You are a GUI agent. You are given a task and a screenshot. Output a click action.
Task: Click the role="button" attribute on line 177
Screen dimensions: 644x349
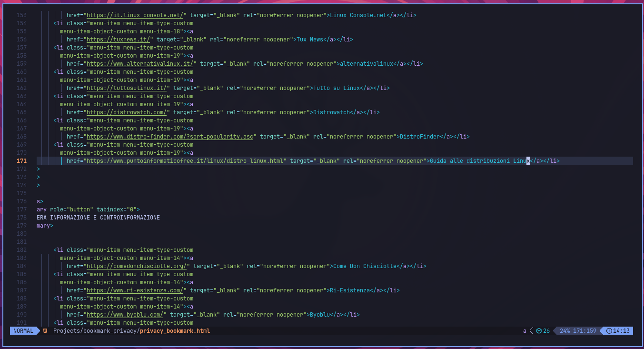coord(71,209)
